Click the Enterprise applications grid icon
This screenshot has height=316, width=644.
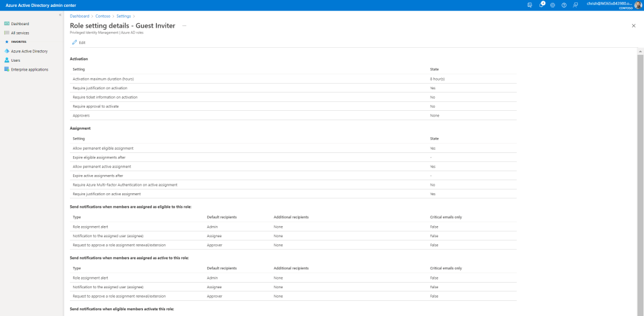click(x=6, y=69)
